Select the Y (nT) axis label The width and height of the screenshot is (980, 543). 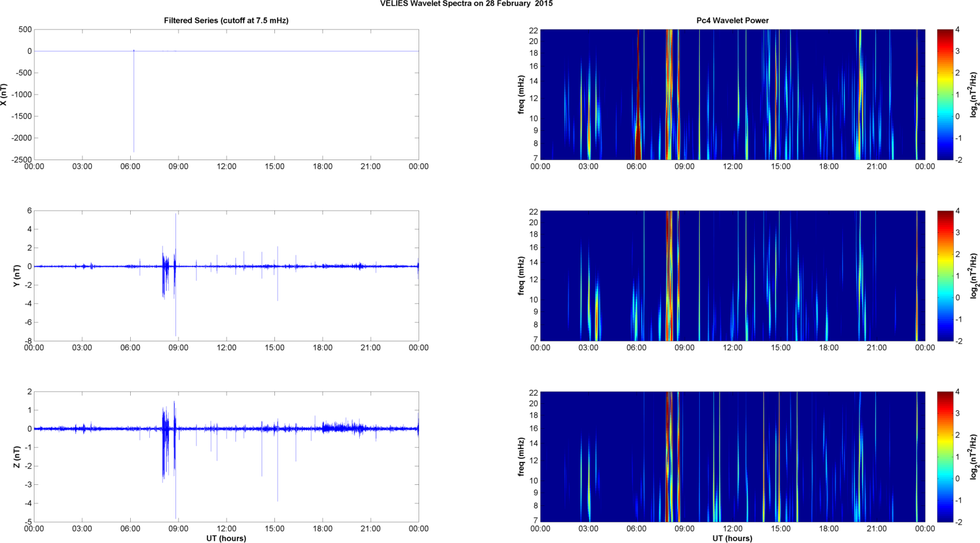coord(17,276)
